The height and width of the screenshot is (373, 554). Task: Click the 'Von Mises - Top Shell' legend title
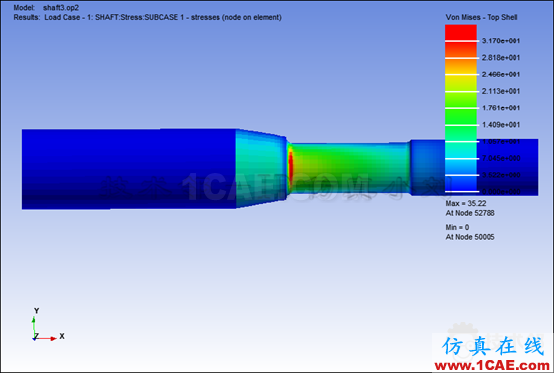[x=481, y=17]
